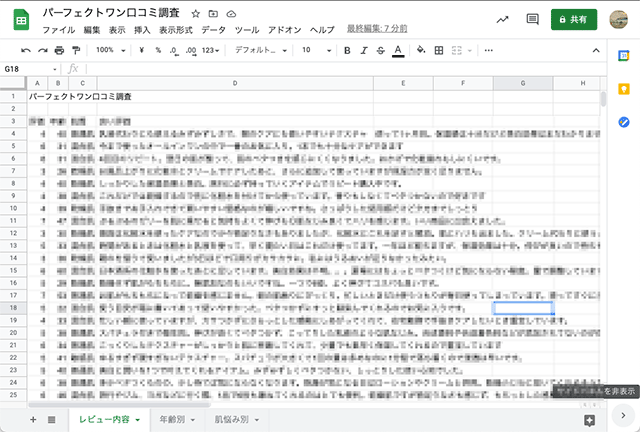640x432 pixels.
Task: Open Google Keep side panel
Action: (x=624, y=89)
